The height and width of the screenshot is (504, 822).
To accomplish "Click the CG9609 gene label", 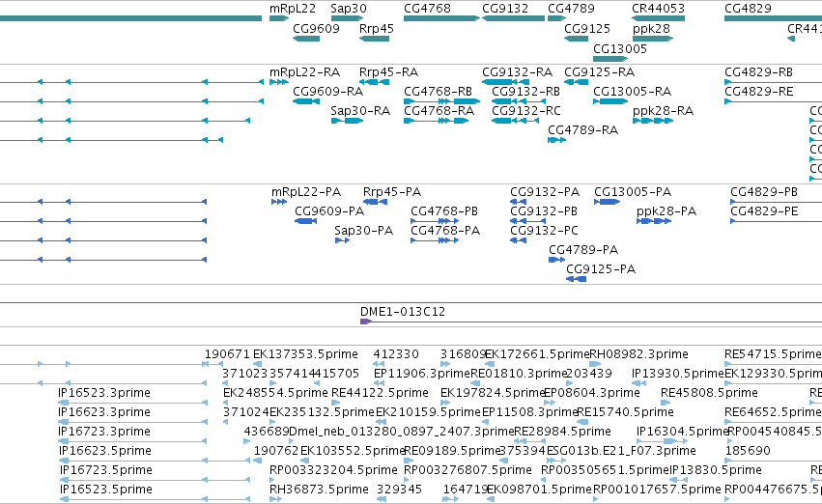I will click(316, 29).
